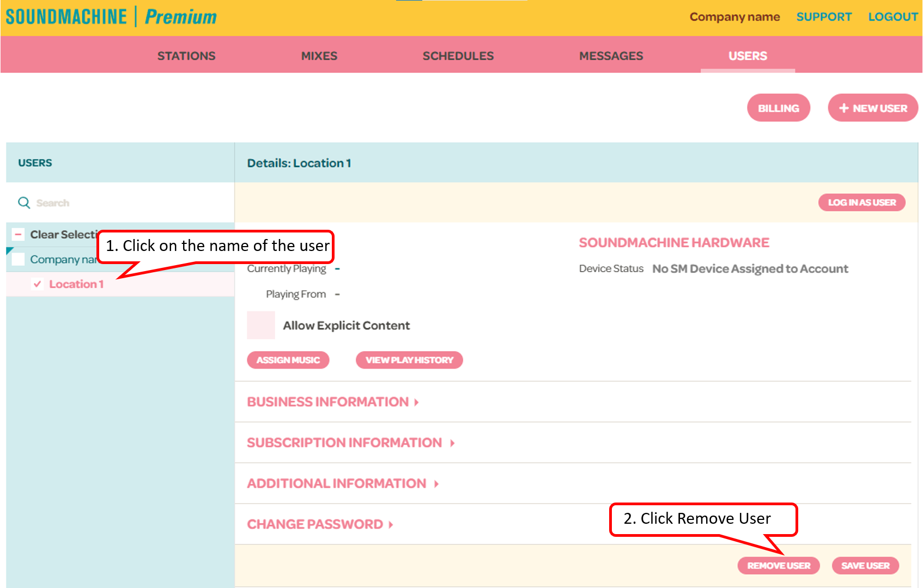
Task: Click the Users panel header label
Action: [x=35, y=163]
